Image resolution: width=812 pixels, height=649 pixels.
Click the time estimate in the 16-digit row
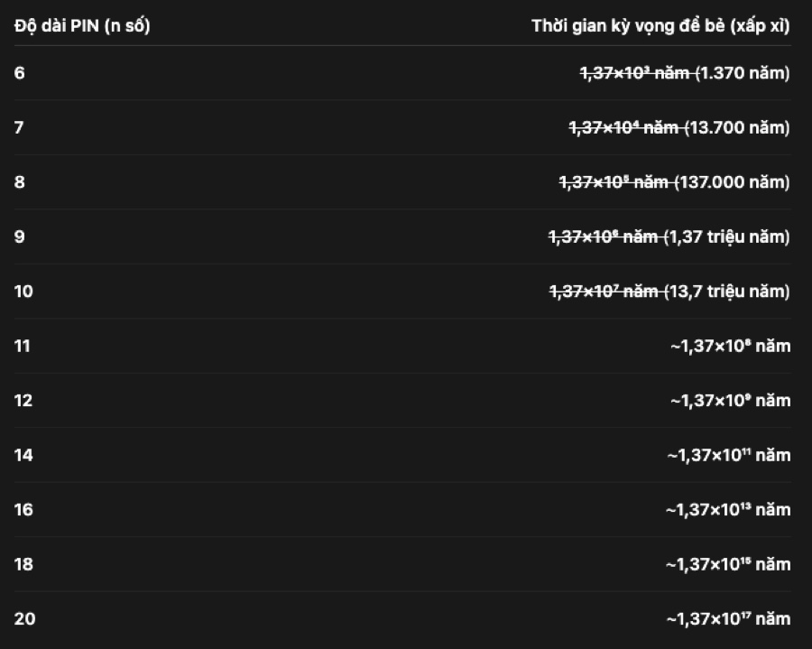(728, 510)
